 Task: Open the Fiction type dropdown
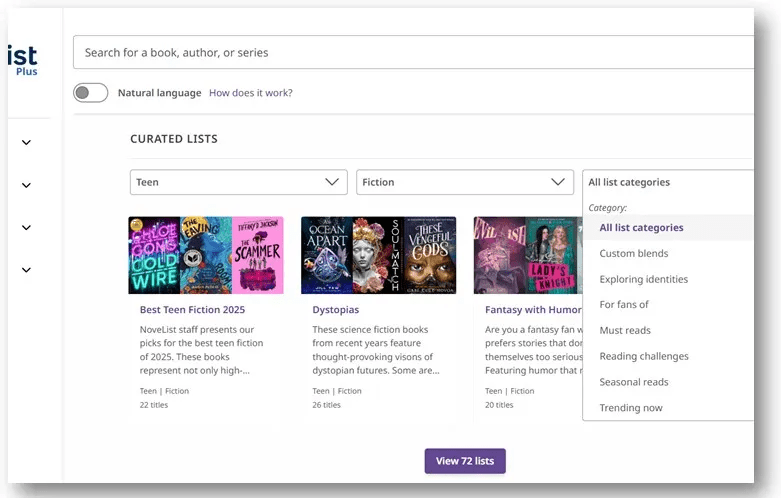coord(464,182)
